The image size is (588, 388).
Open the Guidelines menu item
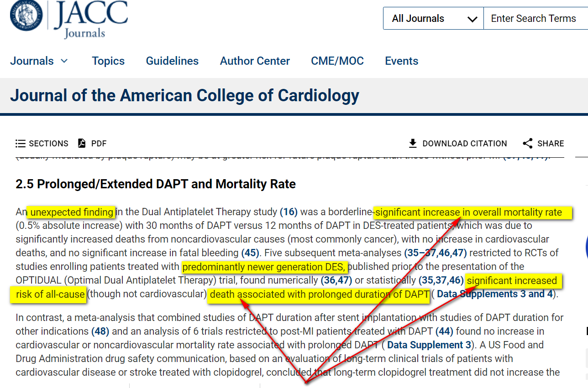coord(172,61)
